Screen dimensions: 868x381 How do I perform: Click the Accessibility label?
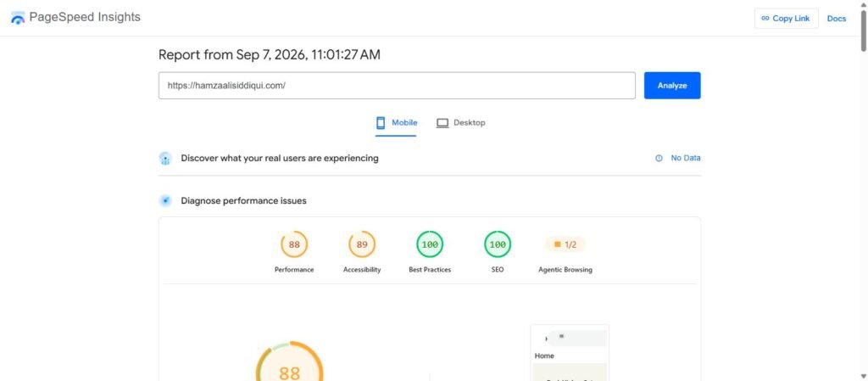362,270
